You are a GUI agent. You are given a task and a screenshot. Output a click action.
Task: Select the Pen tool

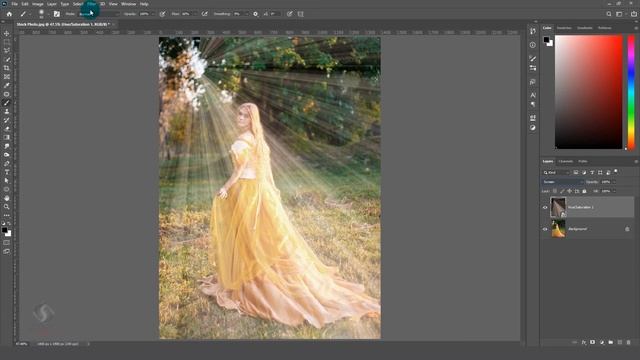tap(7, 163)
